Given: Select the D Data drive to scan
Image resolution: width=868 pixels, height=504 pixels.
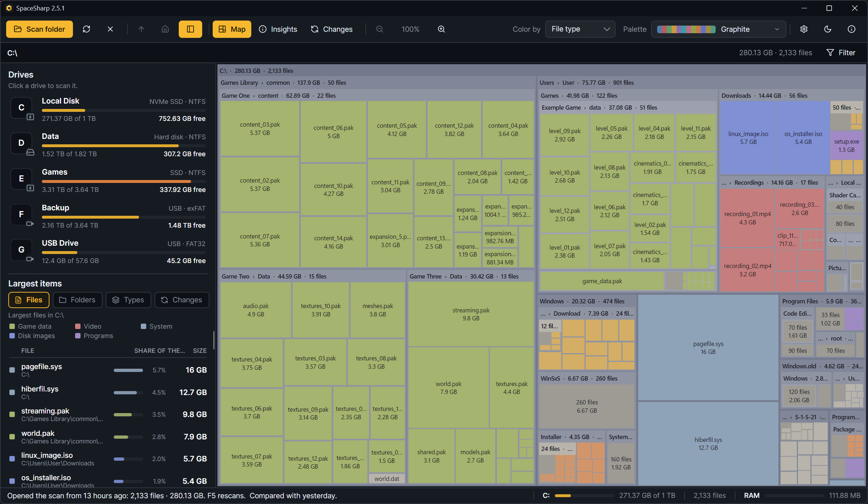Looking at the screenshot, I should [x=107, y=145].
